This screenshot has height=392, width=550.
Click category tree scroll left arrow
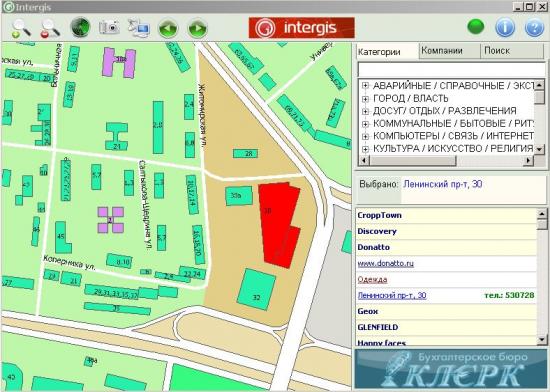[x=364, y=161]
